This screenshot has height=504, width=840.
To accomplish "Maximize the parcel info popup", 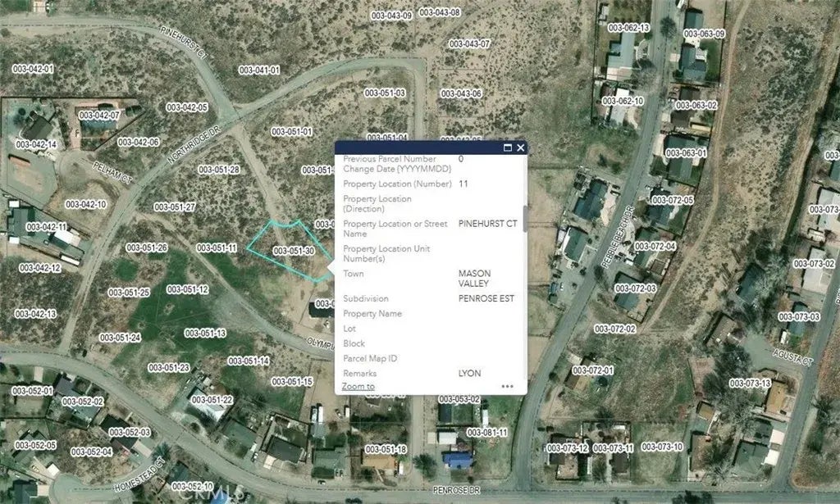I will click(x=507, y=148).
